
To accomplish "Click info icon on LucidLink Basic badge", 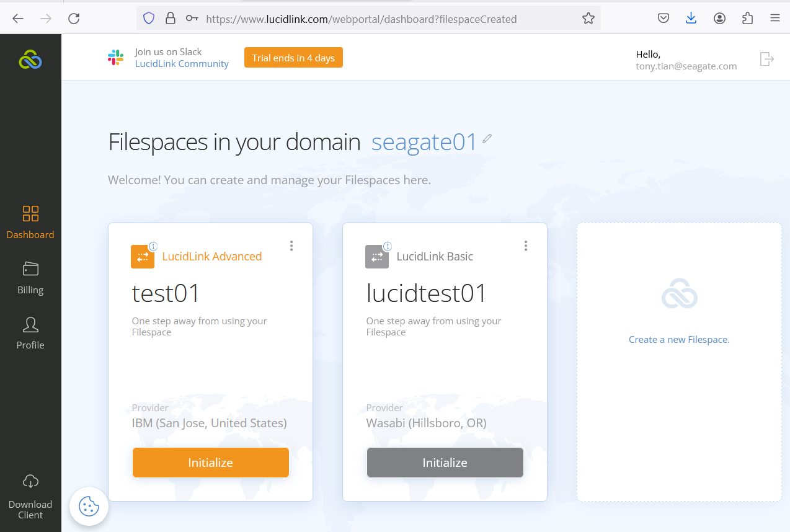I will 388,246.
